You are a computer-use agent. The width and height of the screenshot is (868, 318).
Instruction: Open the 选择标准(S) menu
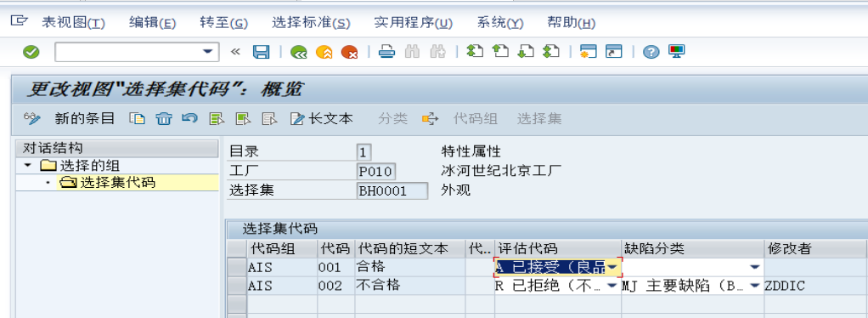311,23
